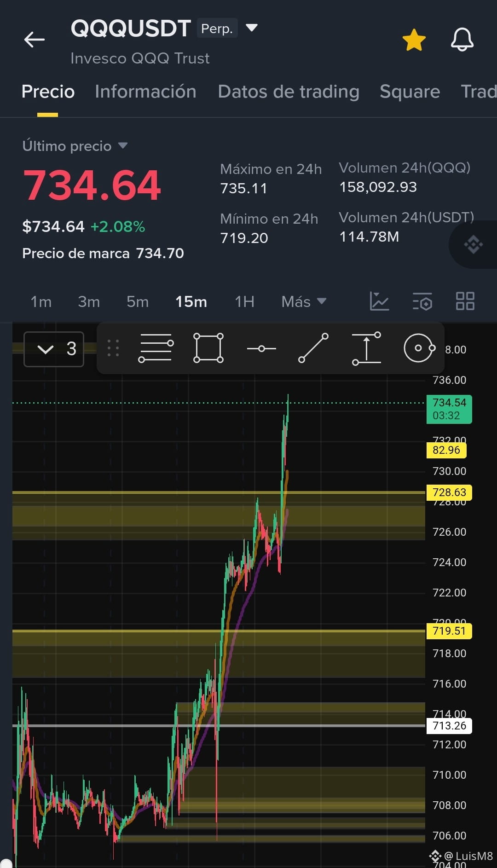Go to the Square tab
Image resolution: width=497 pixels, height=868 pixels.
[410, 92]
